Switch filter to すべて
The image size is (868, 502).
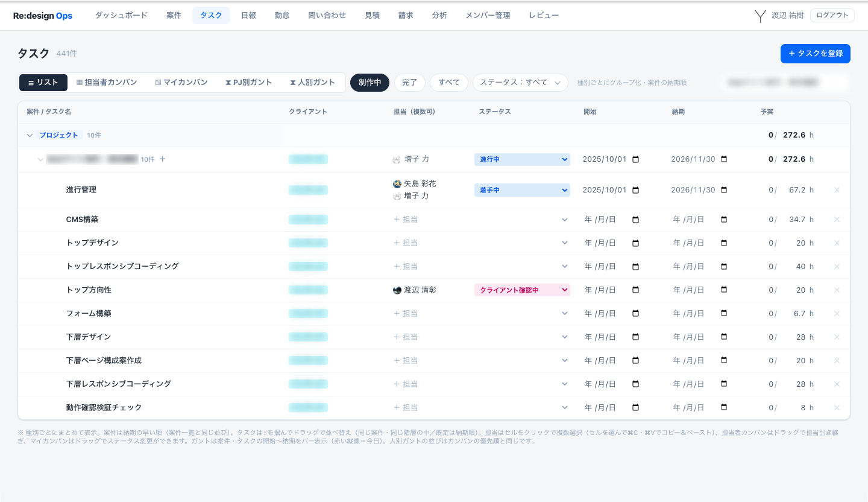(x=449, y=83)
